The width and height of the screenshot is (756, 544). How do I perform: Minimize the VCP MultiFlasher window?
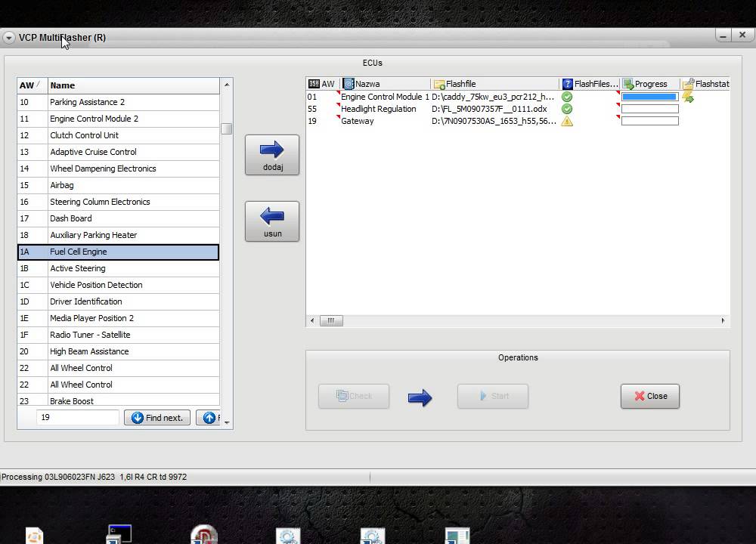[x=723, y=36]
